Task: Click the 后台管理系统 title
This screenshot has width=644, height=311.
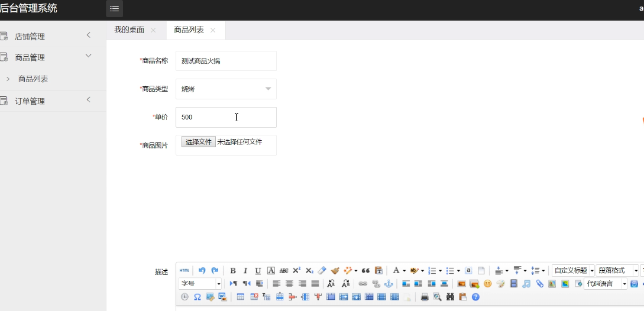Action: pos(28,8)
